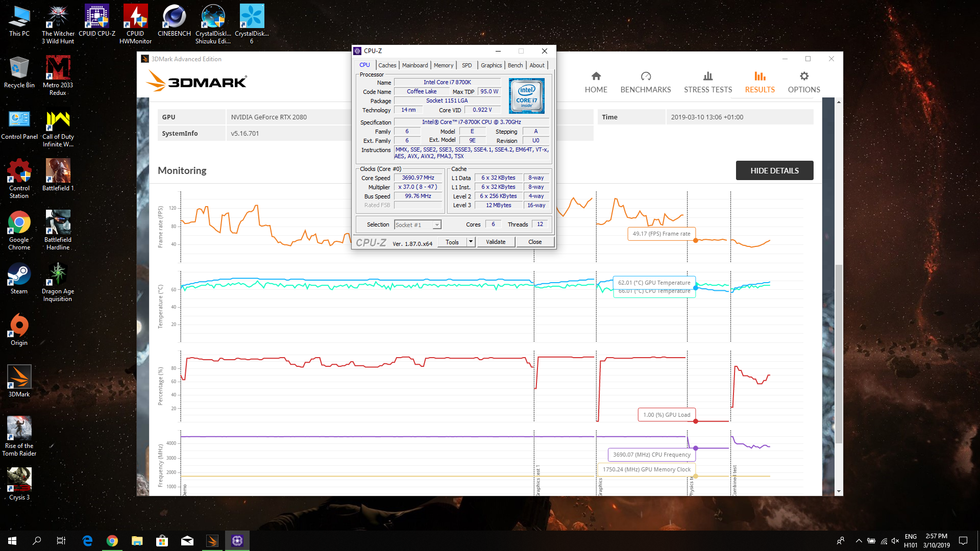This screenshot has width=980, height=551.
Task: Click the Validate button in CPU-Z
Action: (496, 242)
